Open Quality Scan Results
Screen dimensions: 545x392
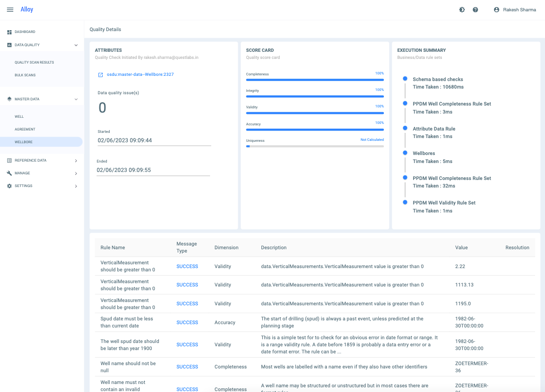point(34,63)
